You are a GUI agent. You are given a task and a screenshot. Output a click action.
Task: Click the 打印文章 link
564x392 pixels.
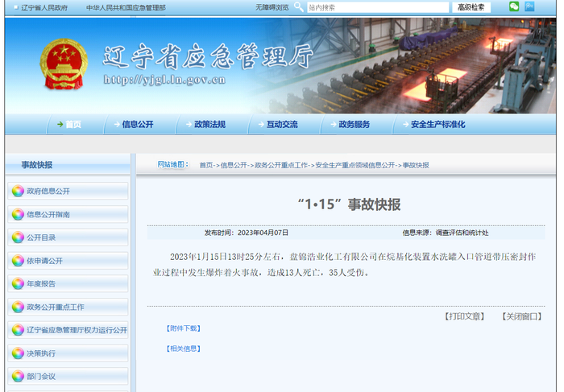(464, 316)
